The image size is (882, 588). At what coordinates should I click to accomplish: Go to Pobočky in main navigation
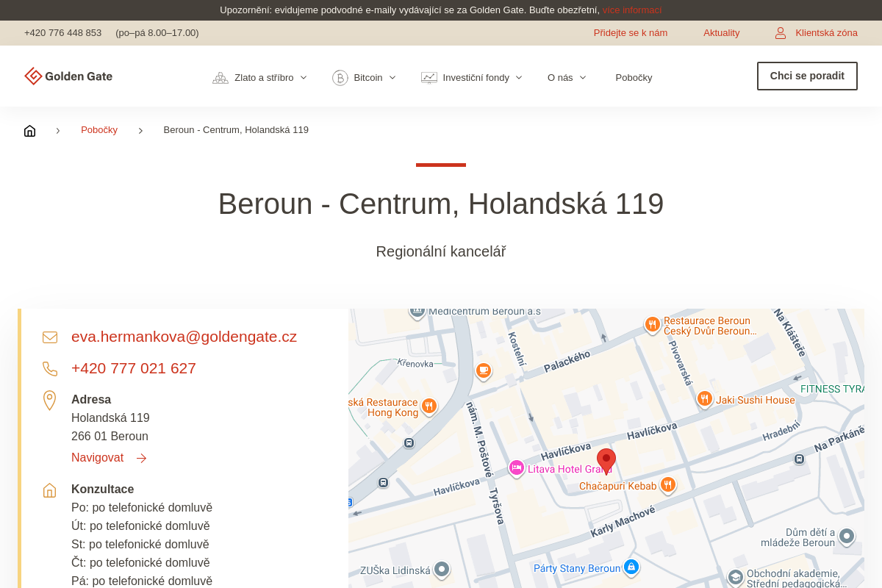pyautogui.click(x=634, y=78)
